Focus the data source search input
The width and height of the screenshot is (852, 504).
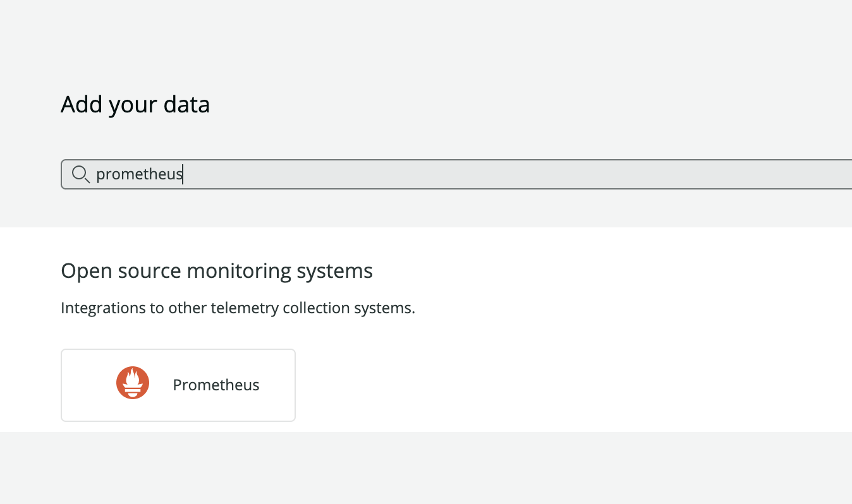(379, 174)
